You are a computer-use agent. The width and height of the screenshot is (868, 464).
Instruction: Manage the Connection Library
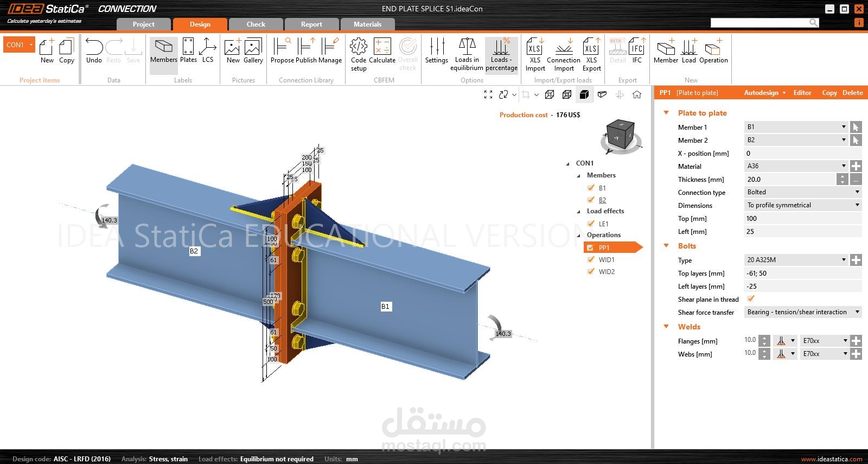330,51
